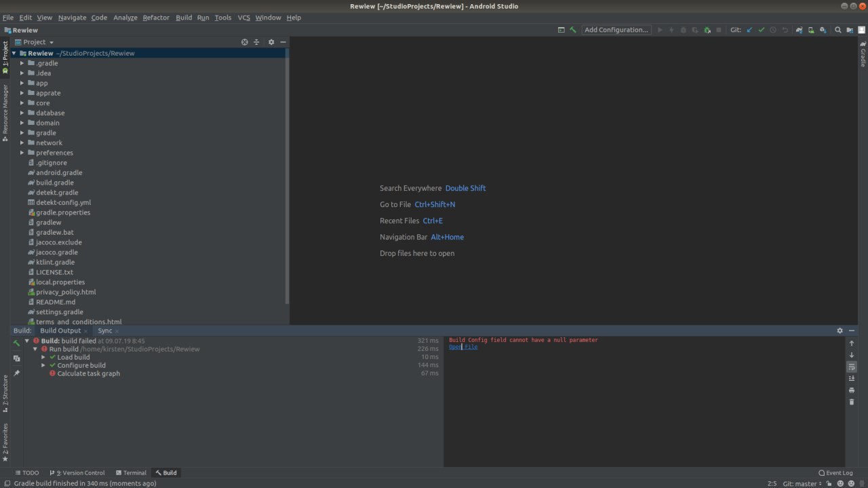
Task: Open the VCS menu
Action: point(243,18)
